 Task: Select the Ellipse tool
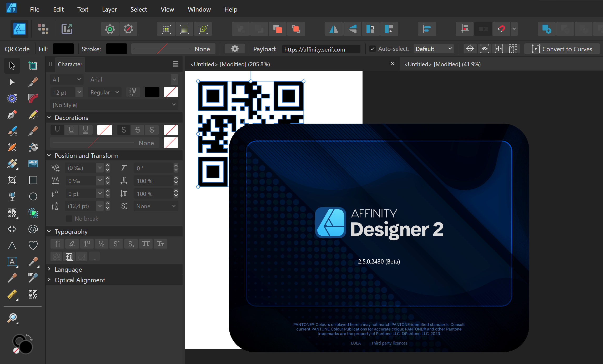click(33, 196)
